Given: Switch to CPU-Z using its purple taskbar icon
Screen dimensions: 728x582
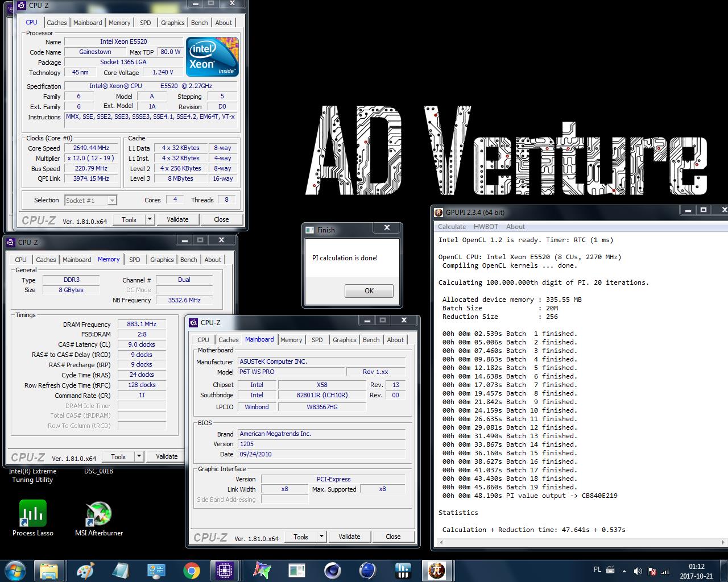Looking at the screenshot, I should [225, 570].
